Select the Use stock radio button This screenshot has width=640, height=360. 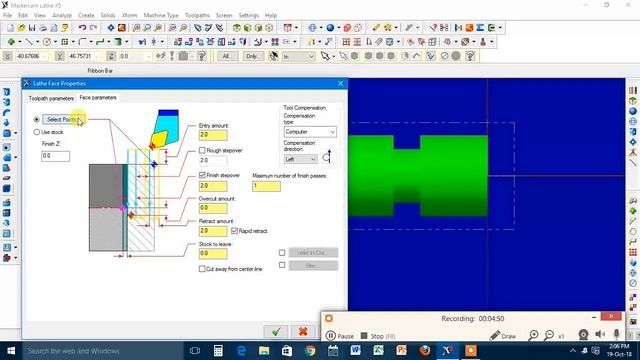coord(37,132)
